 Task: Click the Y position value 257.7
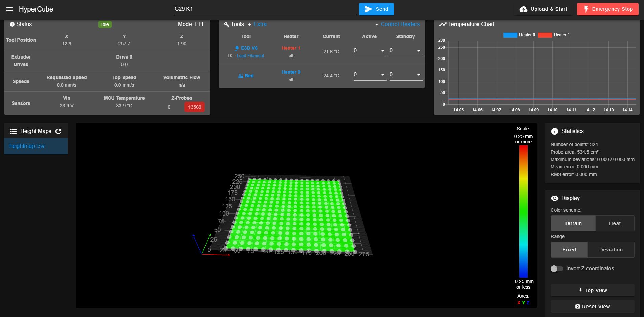click(124, 44)
